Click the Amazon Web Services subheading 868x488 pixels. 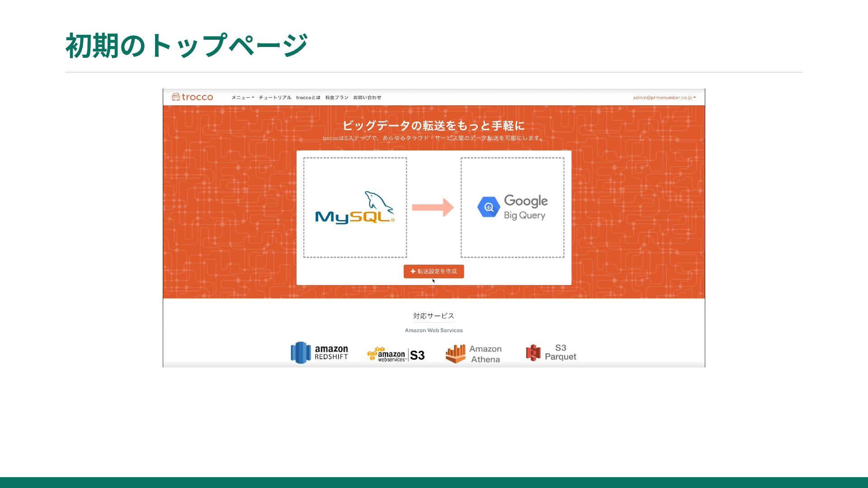[434, 330]
